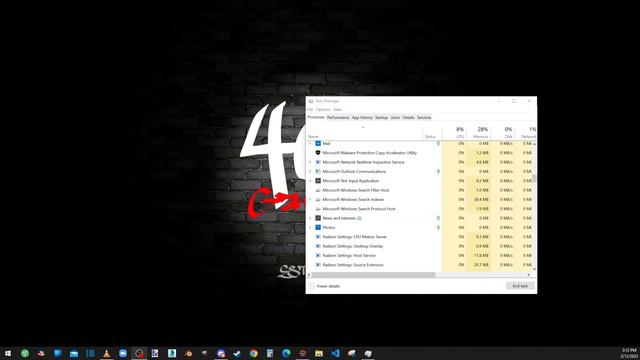Expand Microsoft Outlook Communications group
The height and width of the screenshot is (360, 640).
[310, 171]
